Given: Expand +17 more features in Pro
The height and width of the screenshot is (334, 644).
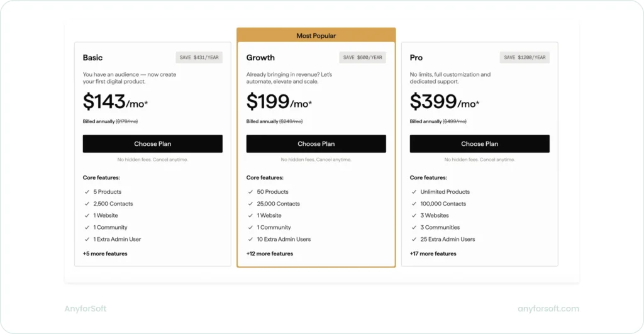Looking at the screenshot, I should click(433, 253).
